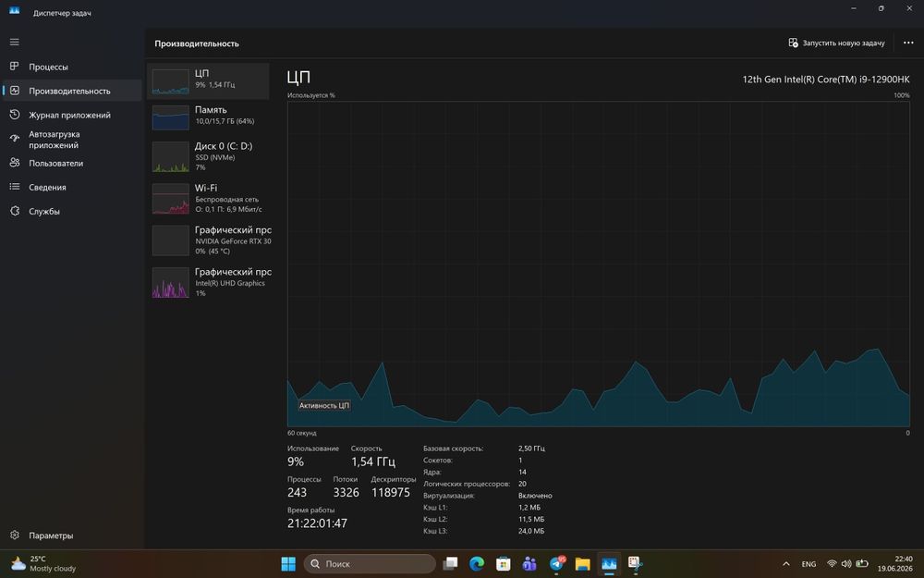The width and height of the screenshot is (924, 578).
Task: Open Microsoft Store from taskbar
Action: click(x=503, y=564)
